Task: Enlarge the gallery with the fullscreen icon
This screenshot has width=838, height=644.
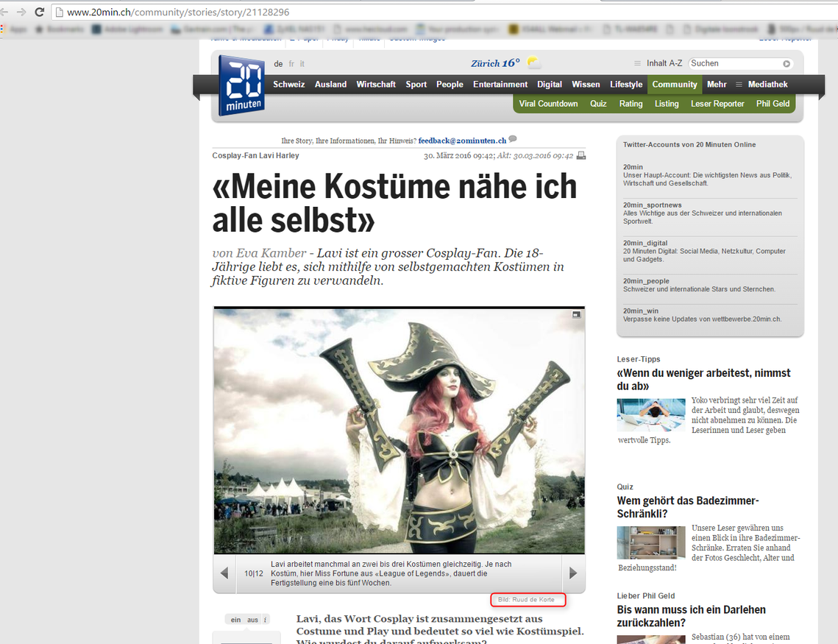Action: pyautogui.click(x=576, y=315)
